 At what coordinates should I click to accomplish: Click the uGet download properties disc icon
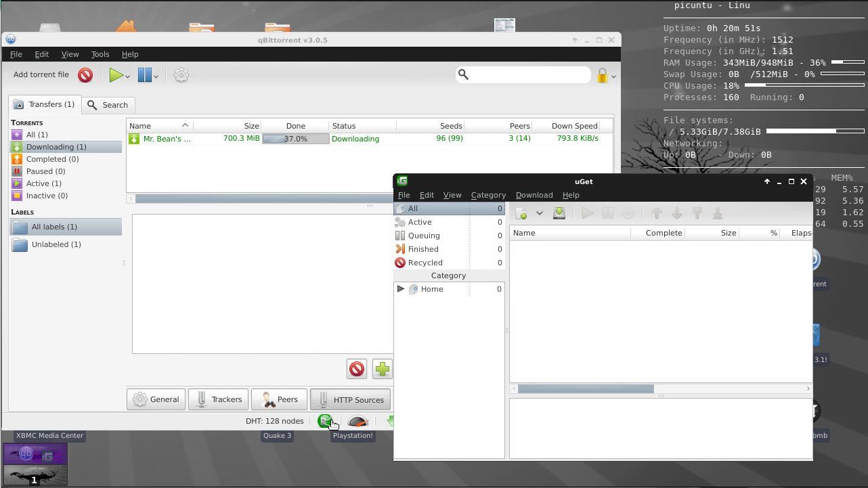tap(628, 213)
